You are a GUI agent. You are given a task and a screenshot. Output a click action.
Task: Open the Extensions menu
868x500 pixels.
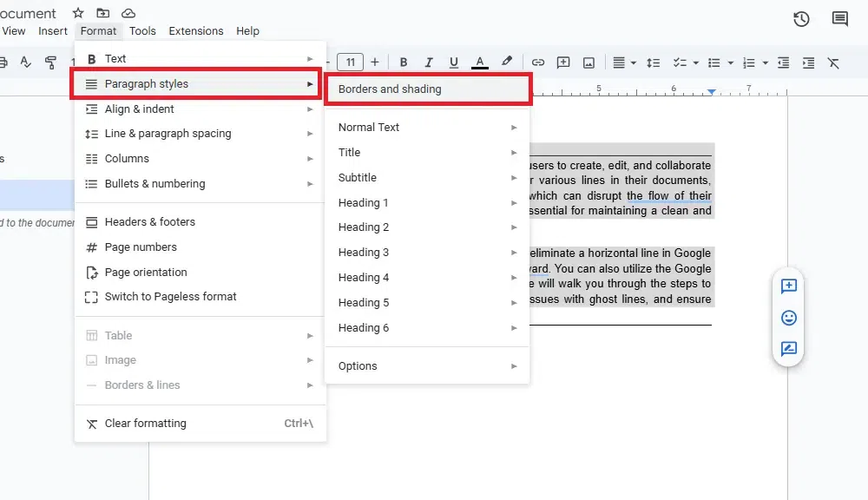(195, 30)
